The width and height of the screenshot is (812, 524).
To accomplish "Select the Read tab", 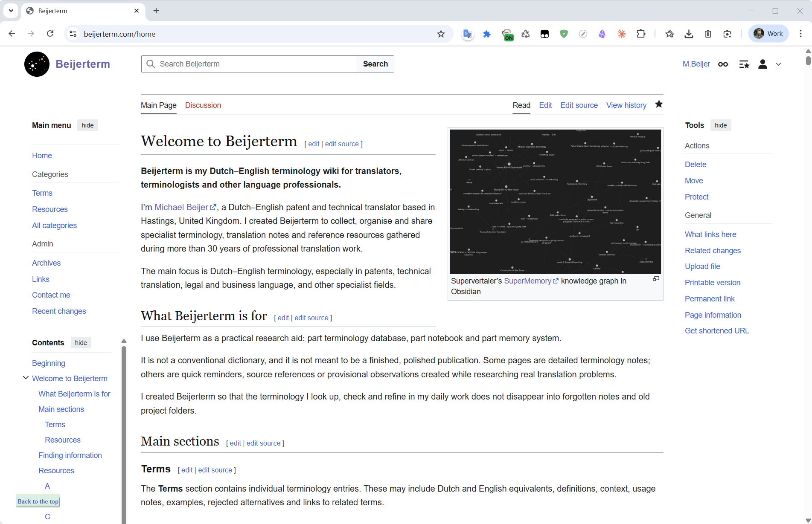I will 521,105.
